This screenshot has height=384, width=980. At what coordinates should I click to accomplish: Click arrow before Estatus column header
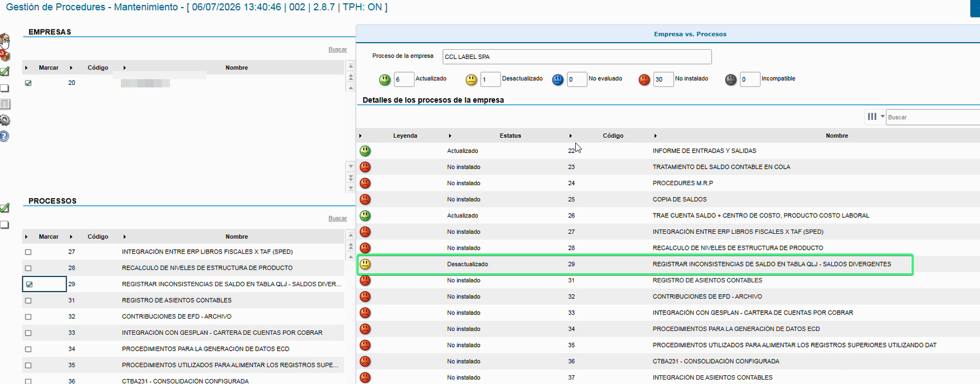pos(450,135)
